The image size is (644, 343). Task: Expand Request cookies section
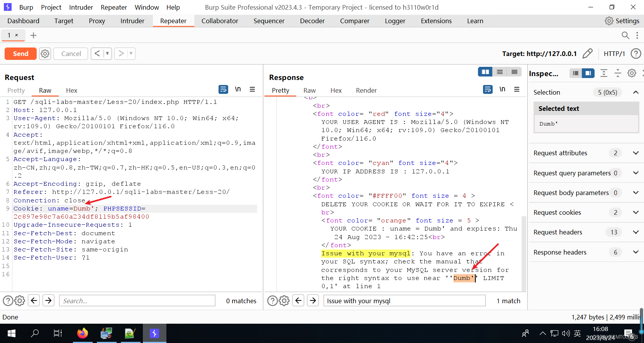point(636,212)
